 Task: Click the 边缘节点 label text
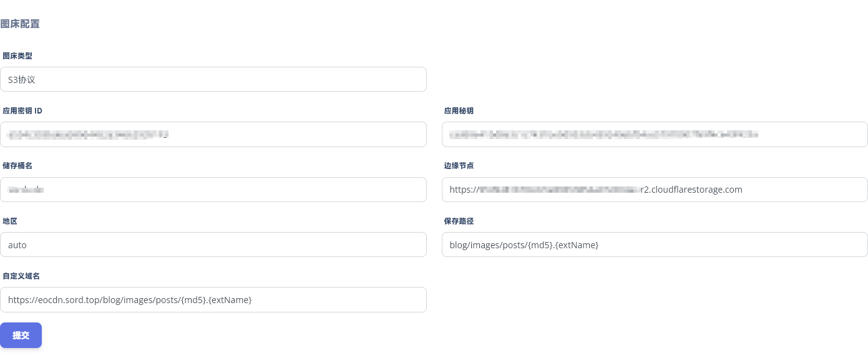pos(459,166)
